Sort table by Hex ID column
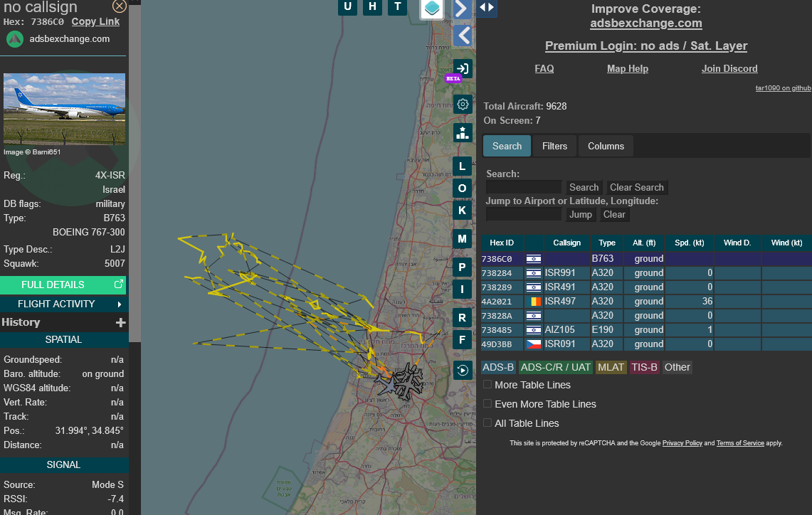Viewport: 812px width, 515px height. (x=502, y=243)
